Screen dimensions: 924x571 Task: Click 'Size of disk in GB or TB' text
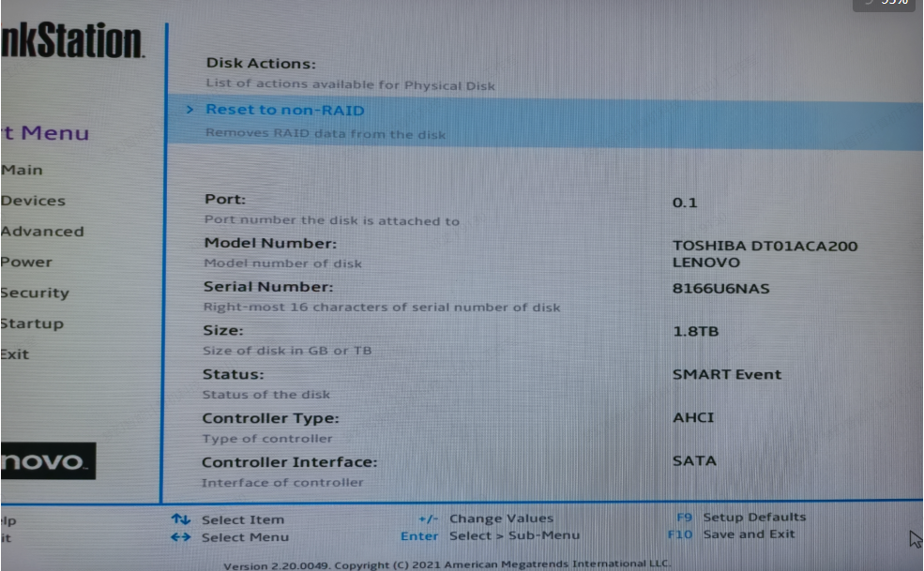[287, 351]
